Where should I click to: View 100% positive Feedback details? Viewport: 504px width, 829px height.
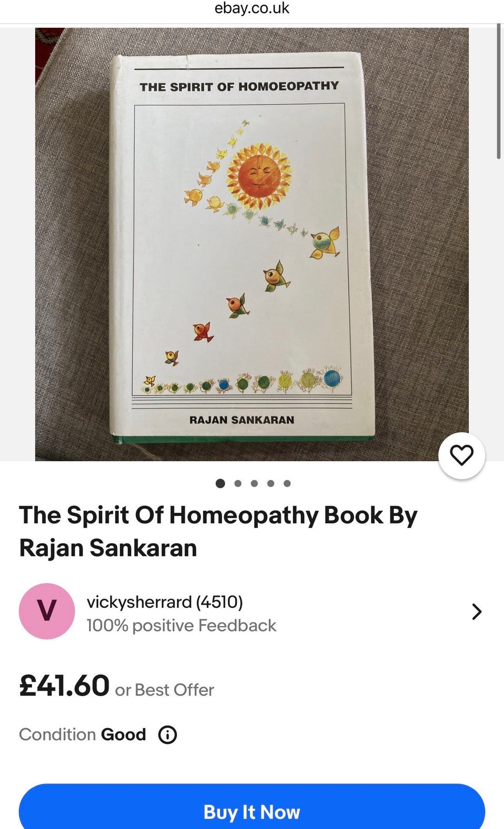tap(181, 625)
